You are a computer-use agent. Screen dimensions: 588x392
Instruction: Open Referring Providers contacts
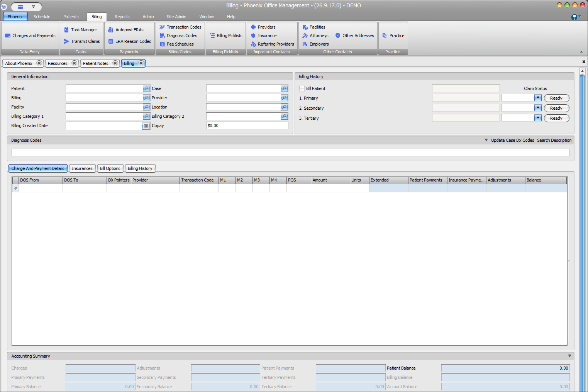pos(273,44)
